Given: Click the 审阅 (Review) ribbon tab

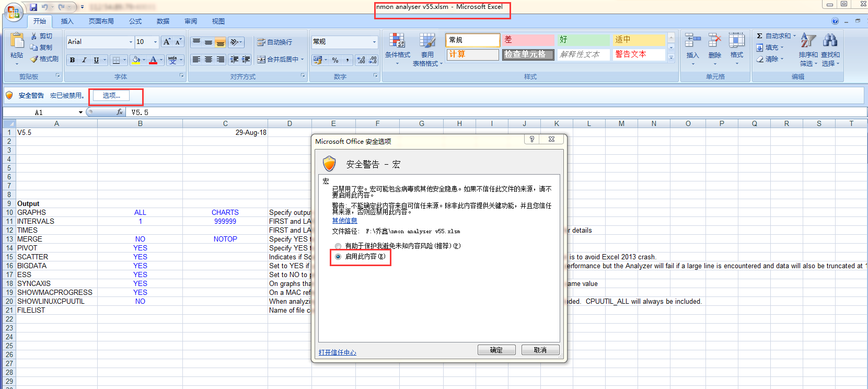Looking at the screenshot, I should [x=191, y=21].
